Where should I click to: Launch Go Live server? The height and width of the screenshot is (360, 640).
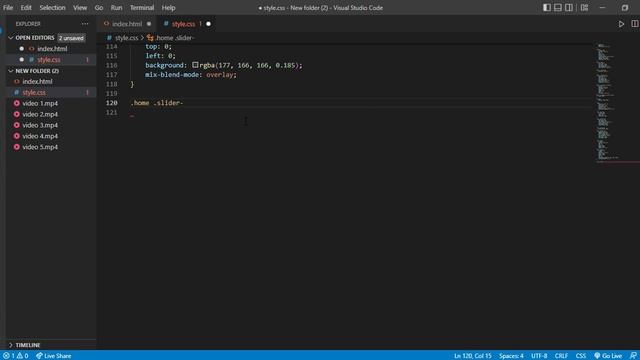(608, 356)
